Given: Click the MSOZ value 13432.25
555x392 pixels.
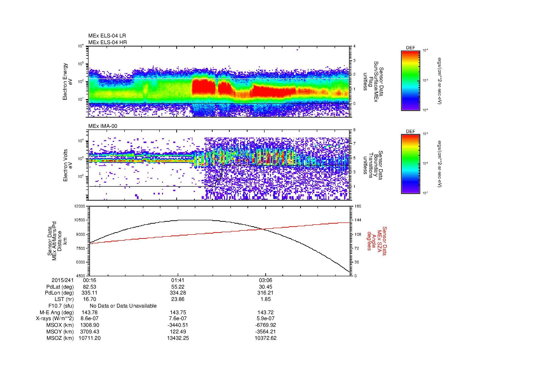Looking at the screenshot, I should click(178, 338).
